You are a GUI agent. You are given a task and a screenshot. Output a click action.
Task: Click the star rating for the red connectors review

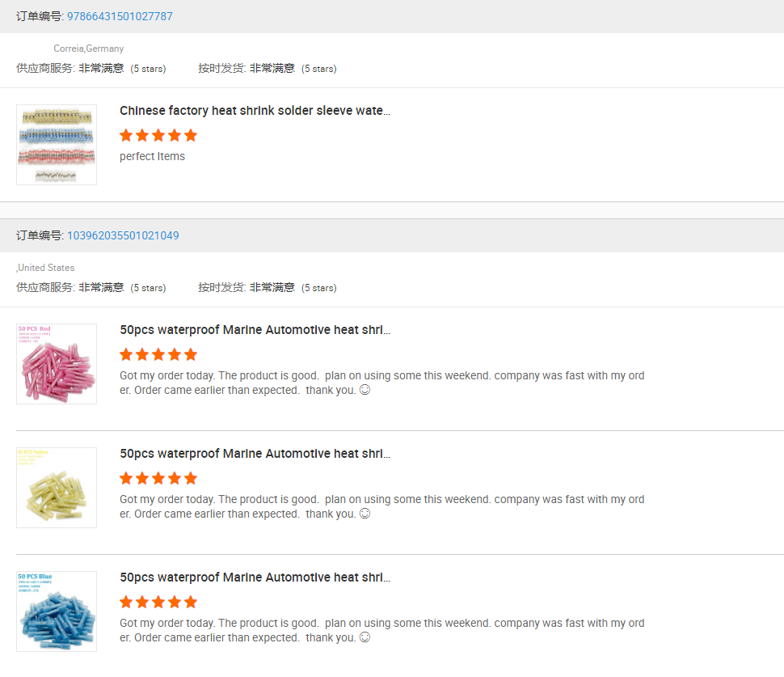158,354
